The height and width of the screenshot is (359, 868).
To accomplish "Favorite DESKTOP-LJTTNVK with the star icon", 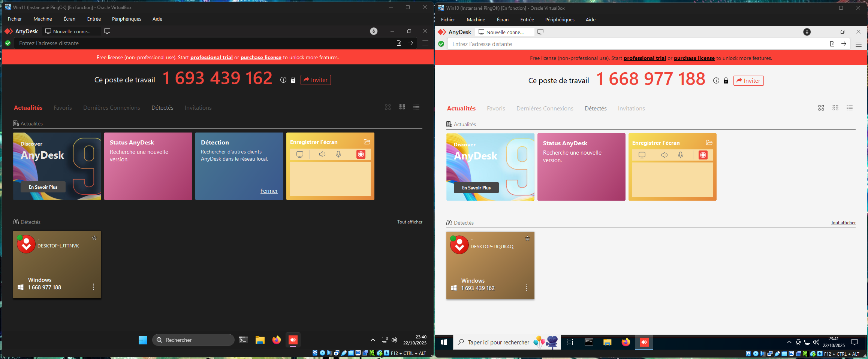I will point(94,238).
